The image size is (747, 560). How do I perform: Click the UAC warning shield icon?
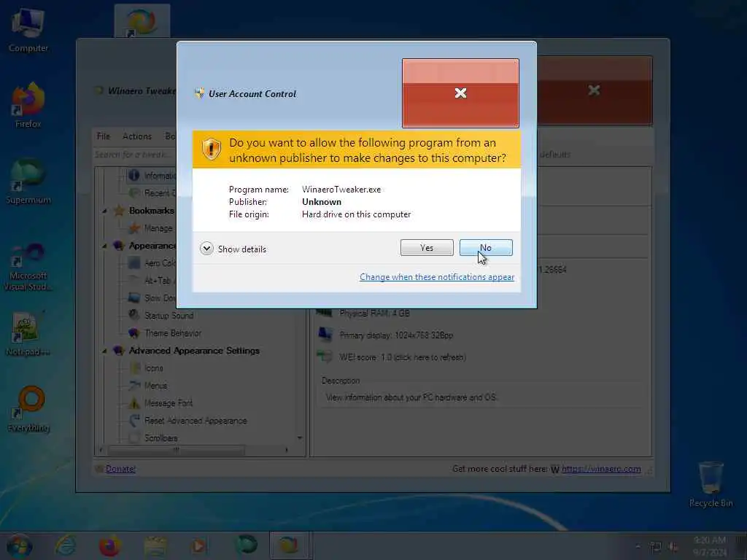point(211,149)
